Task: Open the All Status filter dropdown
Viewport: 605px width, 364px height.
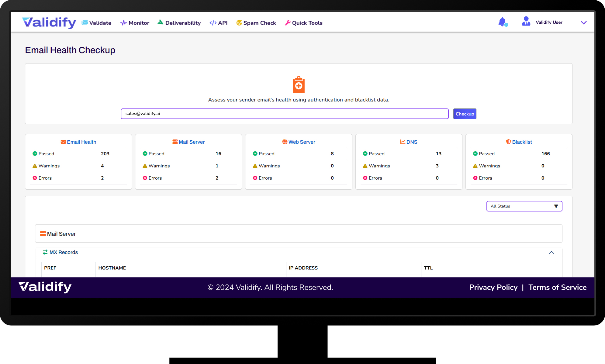Action: click(524, 206)
